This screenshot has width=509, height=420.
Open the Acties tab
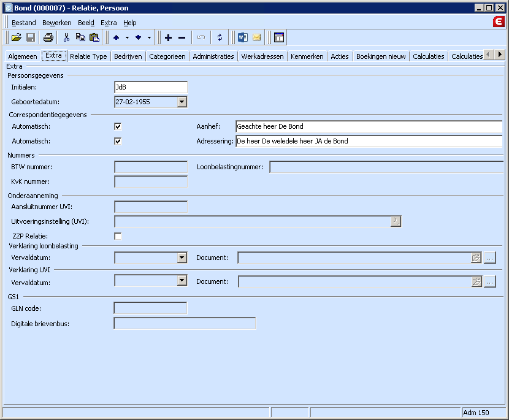tap(340, 56)
